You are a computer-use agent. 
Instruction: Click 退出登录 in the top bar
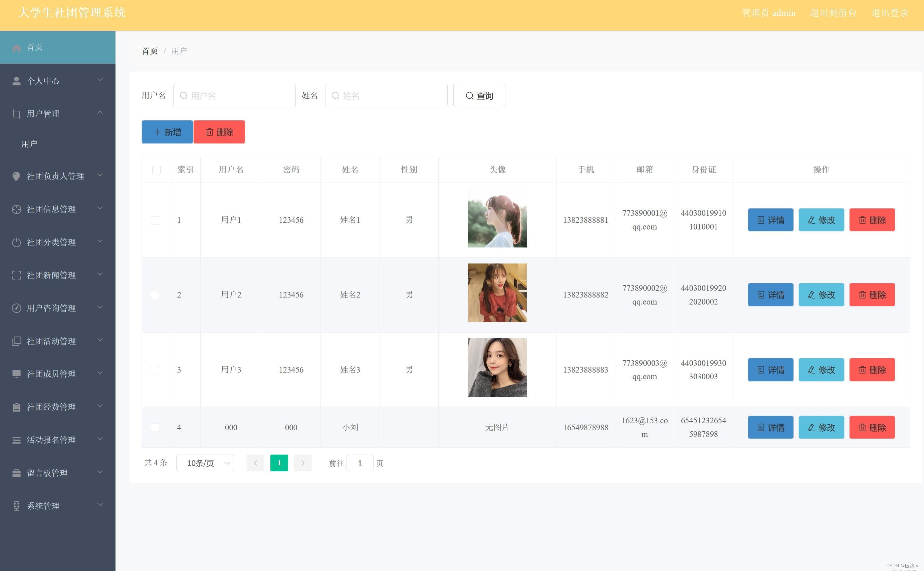(x=889, y=13)
